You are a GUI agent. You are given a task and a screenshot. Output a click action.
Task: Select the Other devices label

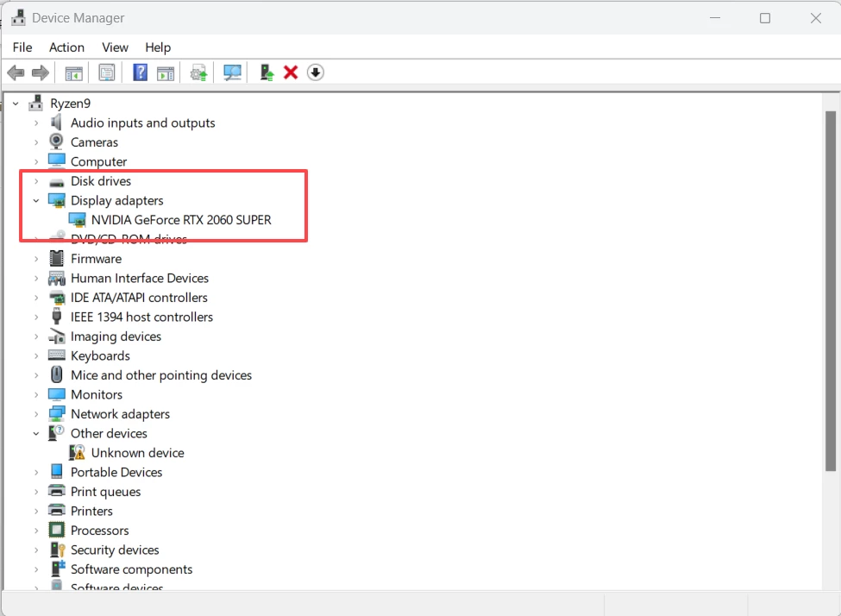pyautogui.click(x=109, y=434)
